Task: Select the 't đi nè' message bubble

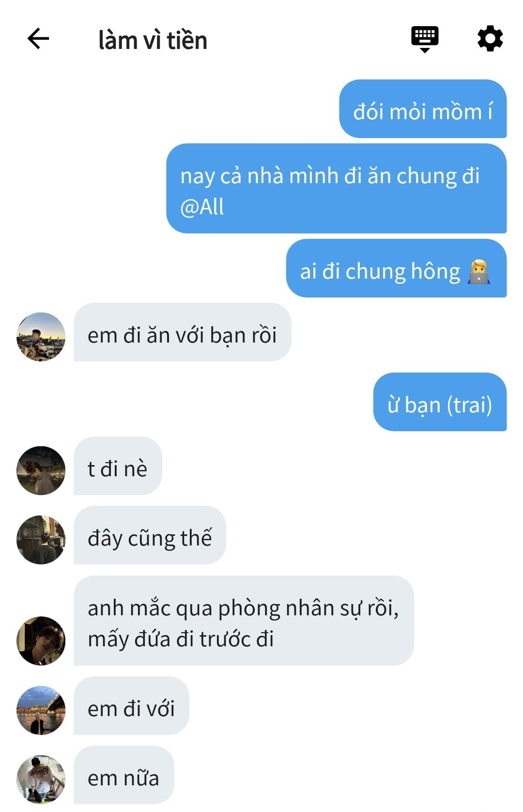Action: point(118,466)
